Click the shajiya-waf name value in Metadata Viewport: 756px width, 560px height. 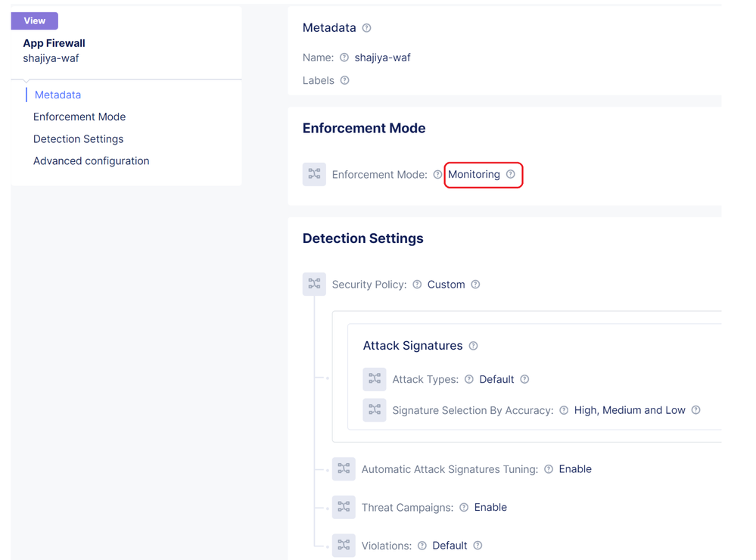click(382, 58)
